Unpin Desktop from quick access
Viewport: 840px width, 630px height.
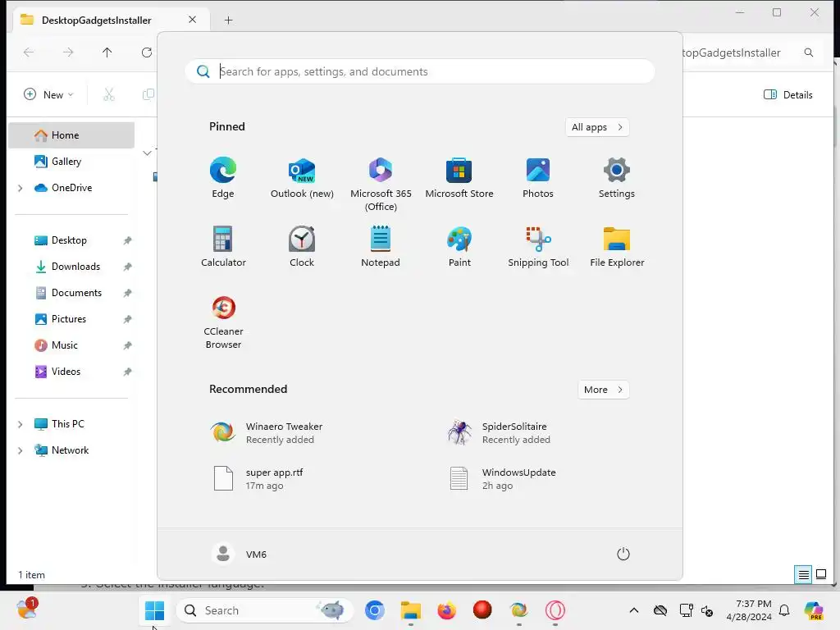pyautogui.click(x=127, y=240)
